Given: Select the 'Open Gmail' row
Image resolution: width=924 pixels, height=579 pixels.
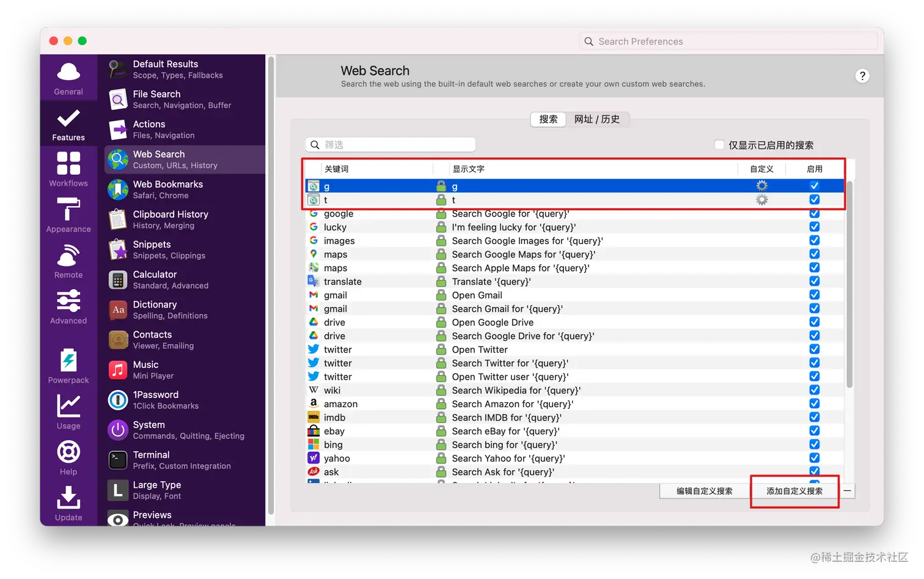Looking at the screenshot, I should [574, 295].
